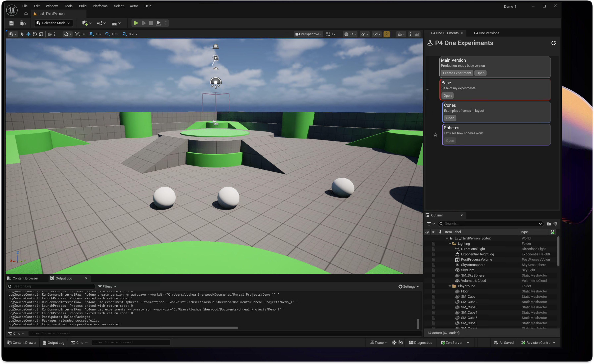
Task: Toggle world/local coordinate globe icon
Action: [x=50, y=34]
